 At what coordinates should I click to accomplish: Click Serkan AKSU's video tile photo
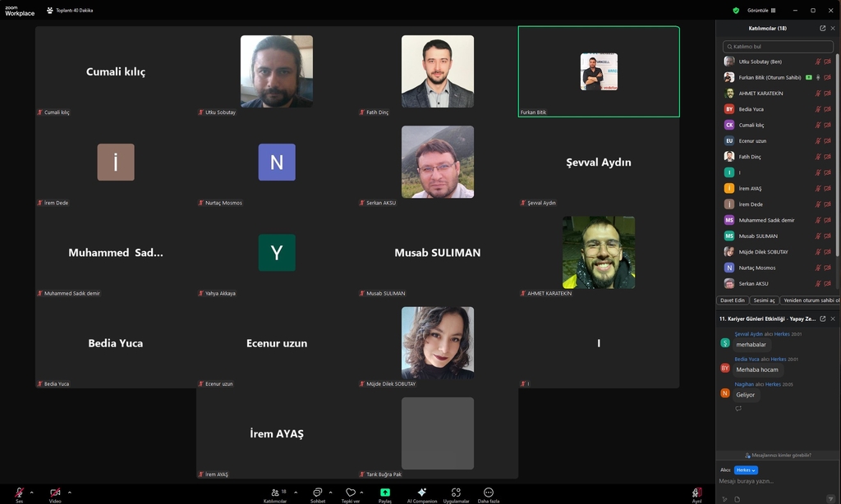[x=438, y=162]
